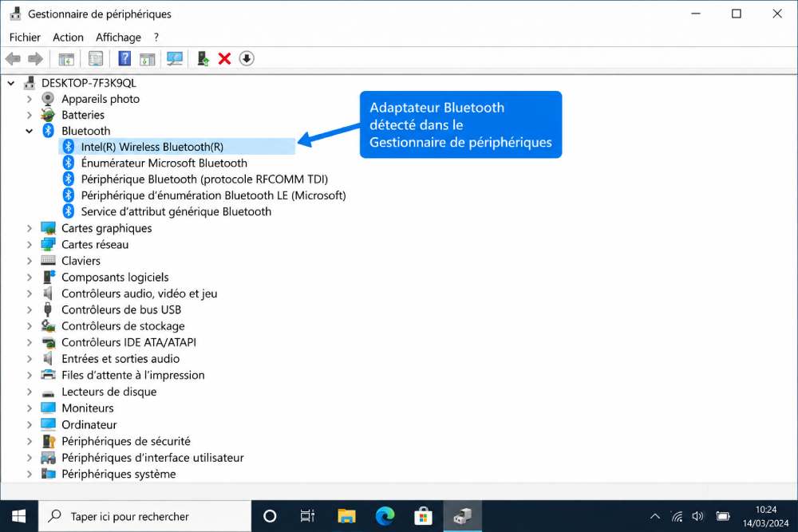
Task: Click the volume speaker tray icon
Action: 697,517
